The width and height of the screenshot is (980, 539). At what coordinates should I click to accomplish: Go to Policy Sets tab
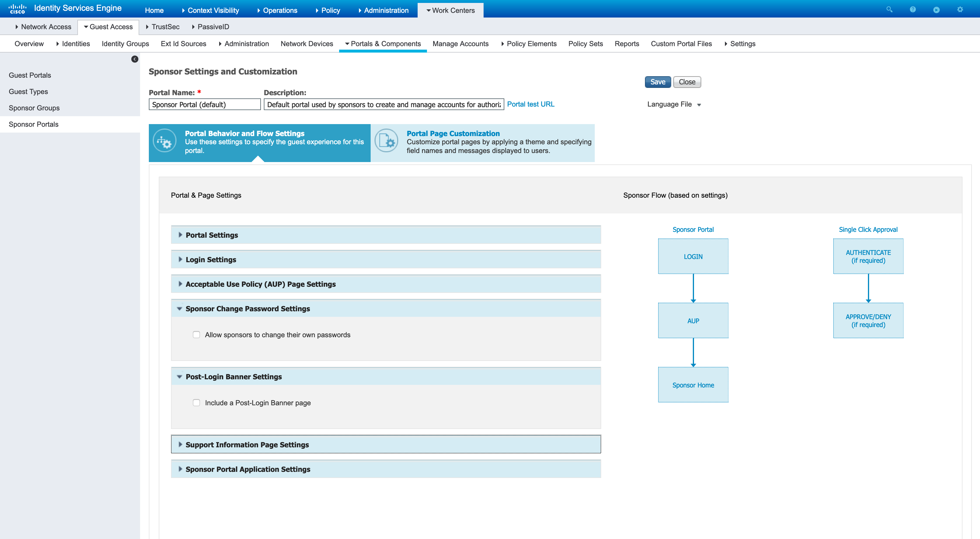pos(585,44)
